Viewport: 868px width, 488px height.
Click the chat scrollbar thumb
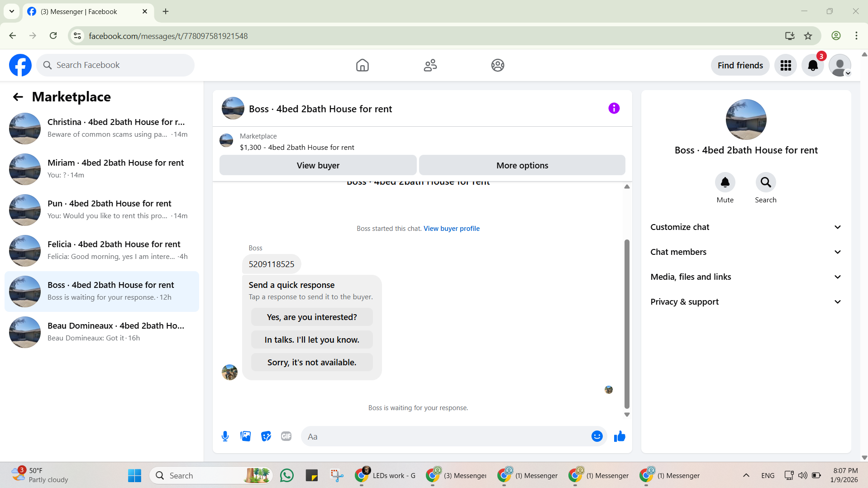pyautogui.click(x=627, y=324)
